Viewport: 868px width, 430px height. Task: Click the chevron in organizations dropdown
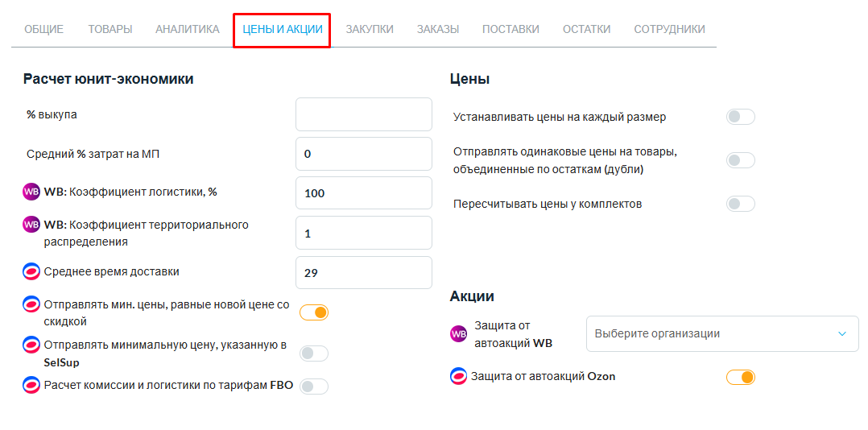[842, 333]
